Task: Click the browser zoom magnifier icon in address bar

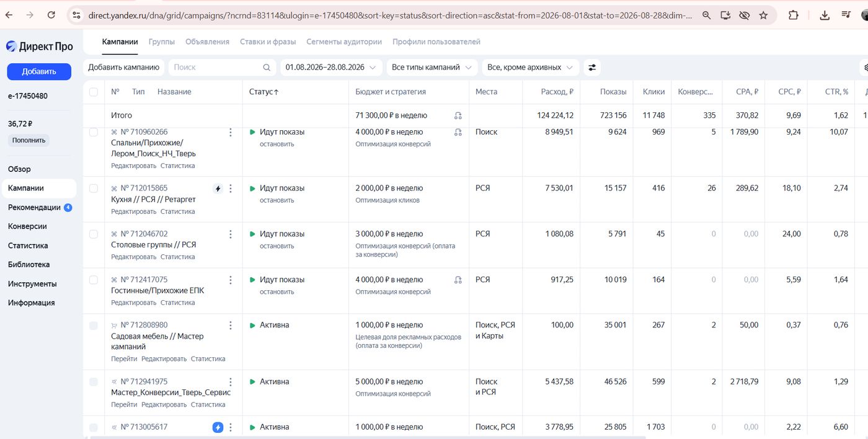Action: [x=706, y=15]
